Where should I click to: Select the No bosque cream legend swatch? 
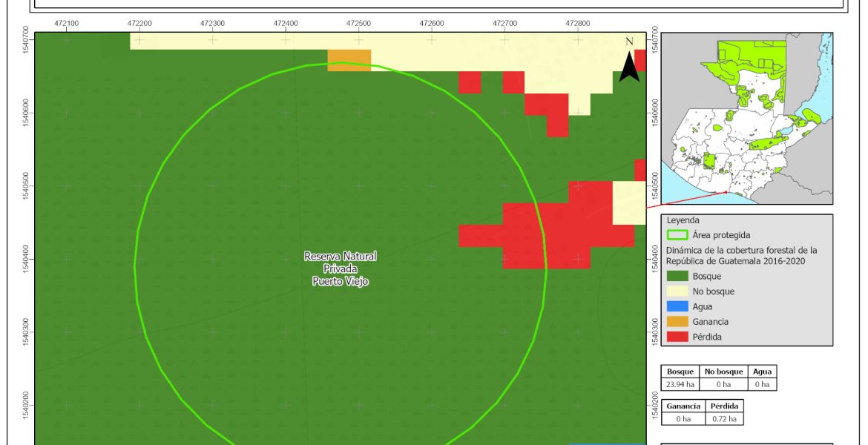pyautogui.click(x=677, y=291)
